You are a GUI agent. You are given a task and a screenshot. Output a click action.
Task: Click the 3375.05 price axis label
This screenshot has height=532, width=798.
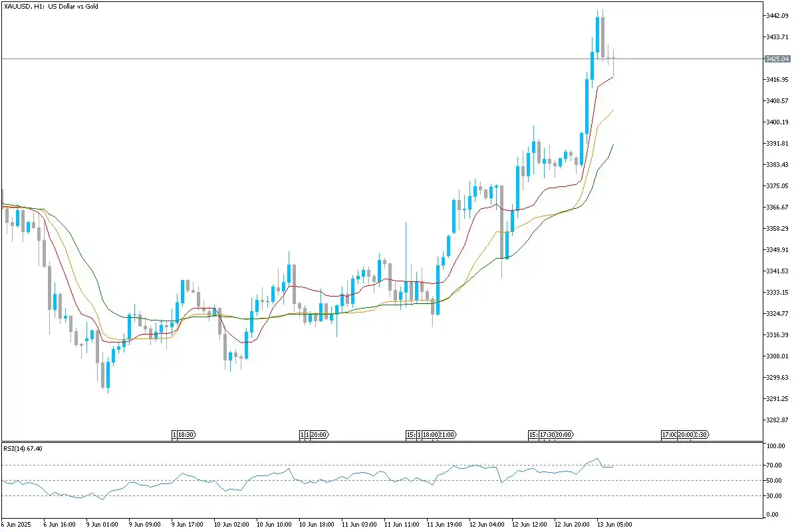click(x=776, y=186)
